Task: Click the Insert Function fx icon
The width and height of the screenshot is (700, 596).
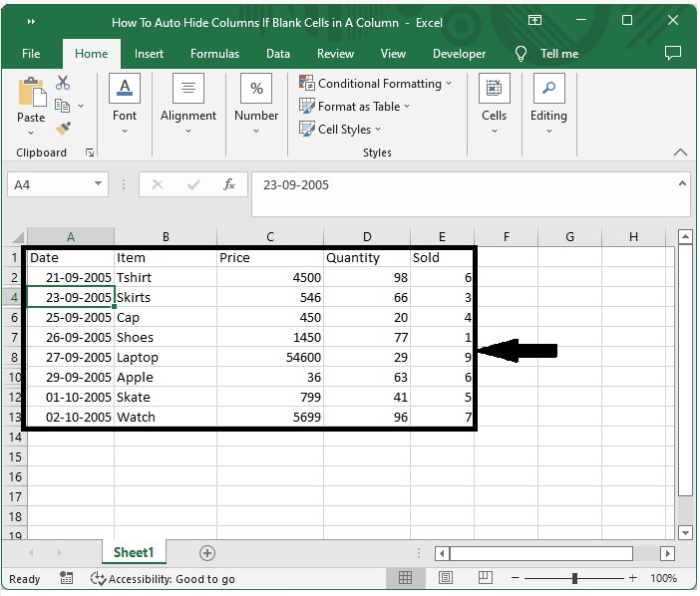Action: pyautogui.click(x=229, y=185)
